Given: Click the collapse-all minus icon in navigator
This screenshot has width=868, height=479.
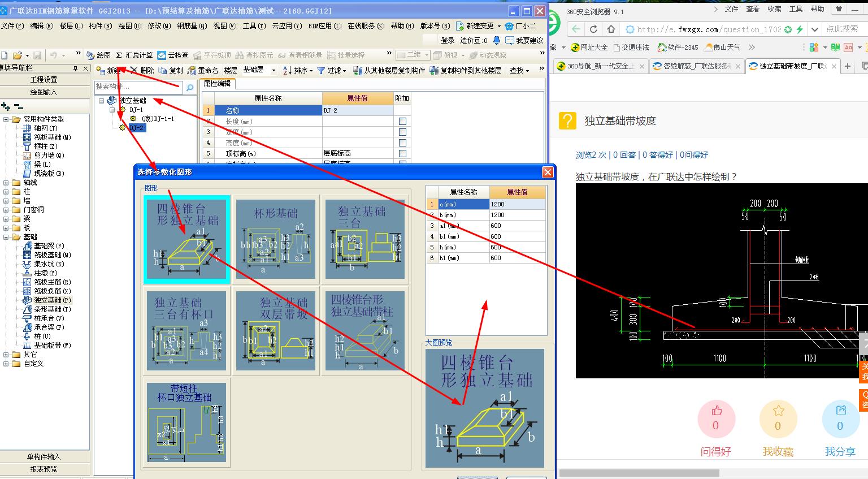Looking at the screenshot, I should (19, 106).
